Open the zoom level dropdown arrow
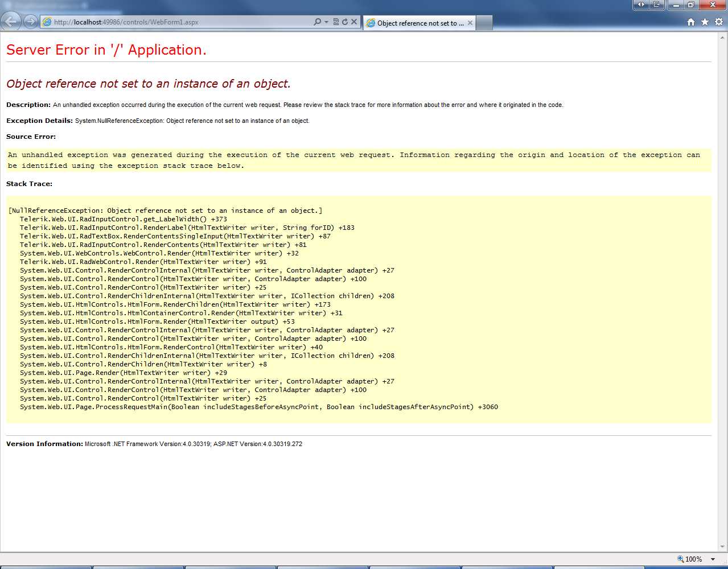Viewport: 728px width, 569px height. click(x=713, y=559)
